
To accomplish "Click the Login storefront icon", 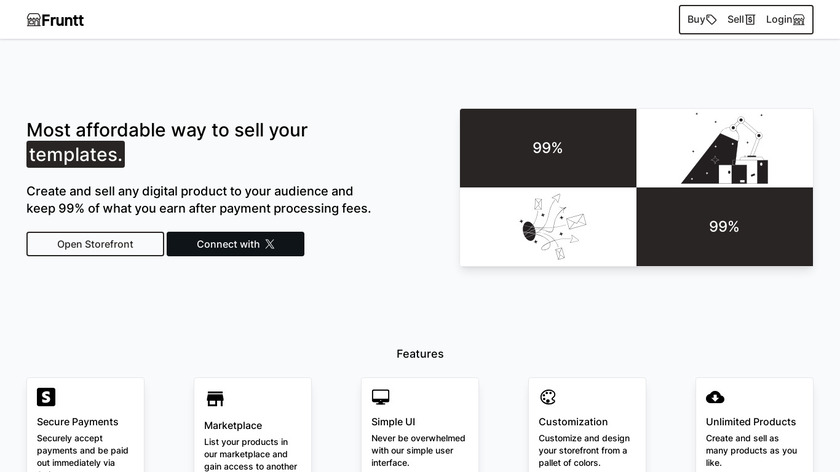I will 798,20.
